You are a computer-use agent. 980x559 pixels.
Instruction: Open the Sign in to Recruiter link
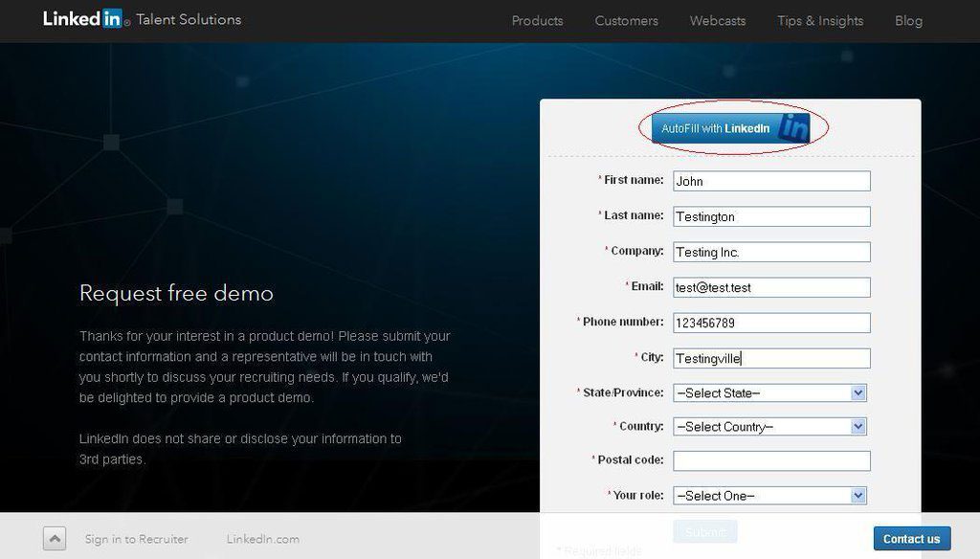click(x=136, y=539)
